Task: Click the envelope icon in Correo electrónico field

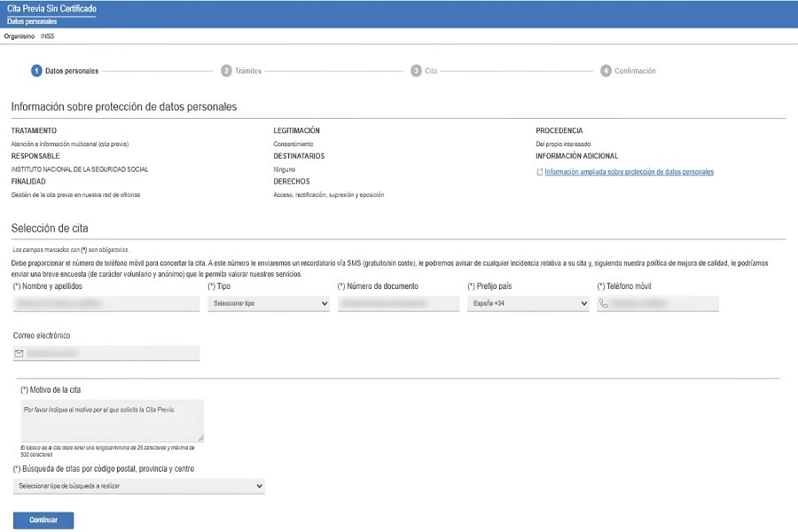Action: pyautogui.click(x=20, y=353)
